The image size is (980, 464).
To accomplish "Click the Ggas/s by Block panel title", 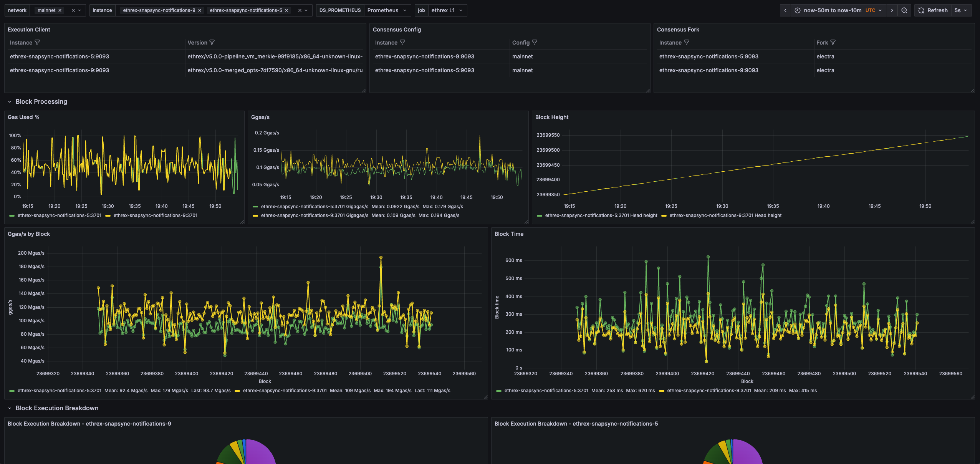I will (29, 234).
